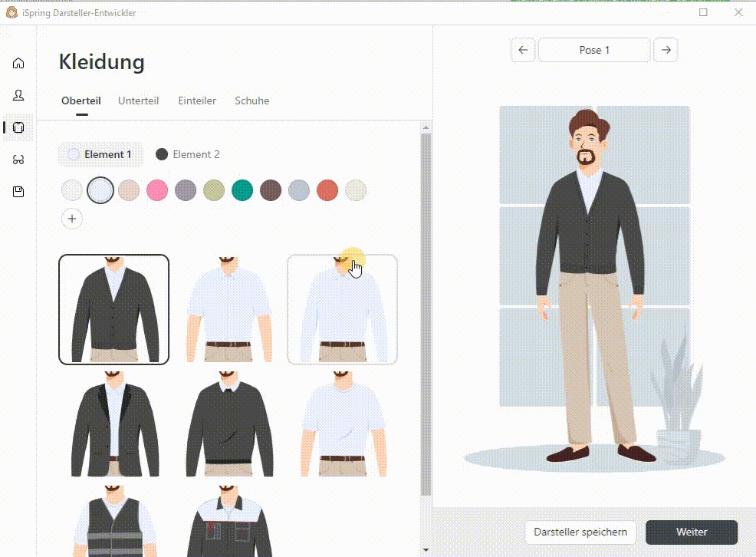Open the Home section in the sidebar
756x557 pixels.
pos(18,63)
